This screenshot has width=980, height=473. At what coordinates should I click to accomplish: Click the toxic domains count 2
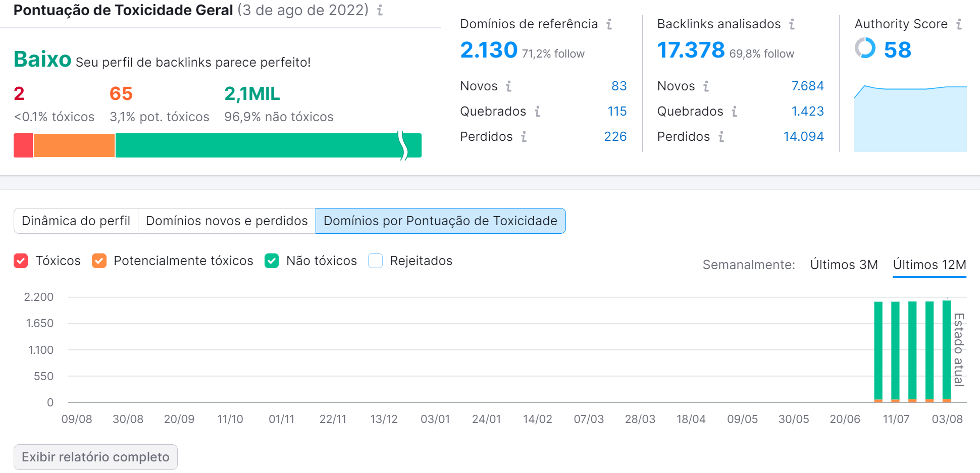[19, 93]
